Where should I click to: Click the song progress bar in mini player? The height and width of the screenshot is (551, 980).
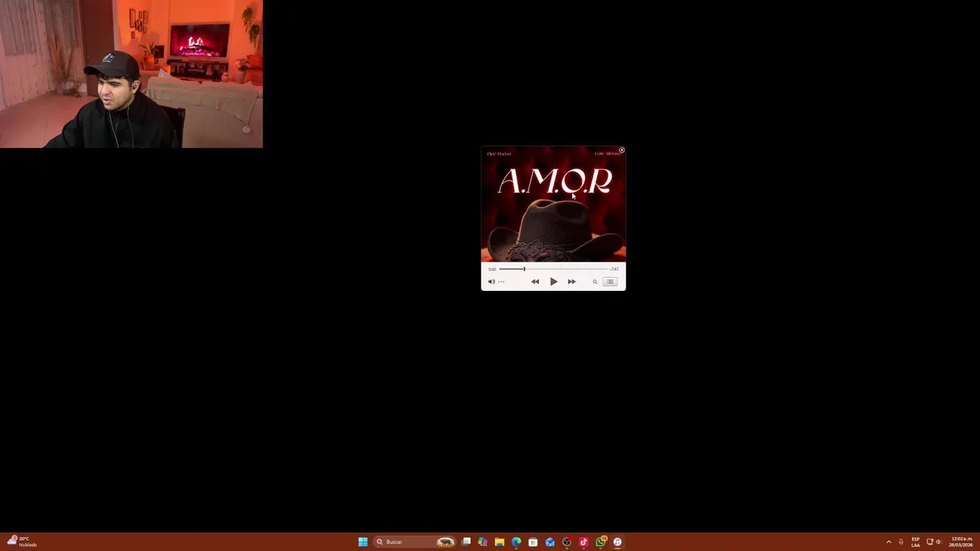tap(554, 269)
